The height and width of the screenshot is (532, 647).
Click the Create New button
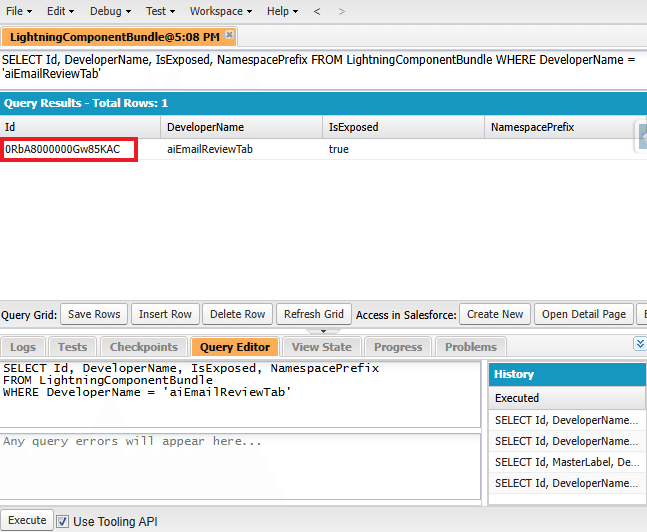click(x=495, y=314)
